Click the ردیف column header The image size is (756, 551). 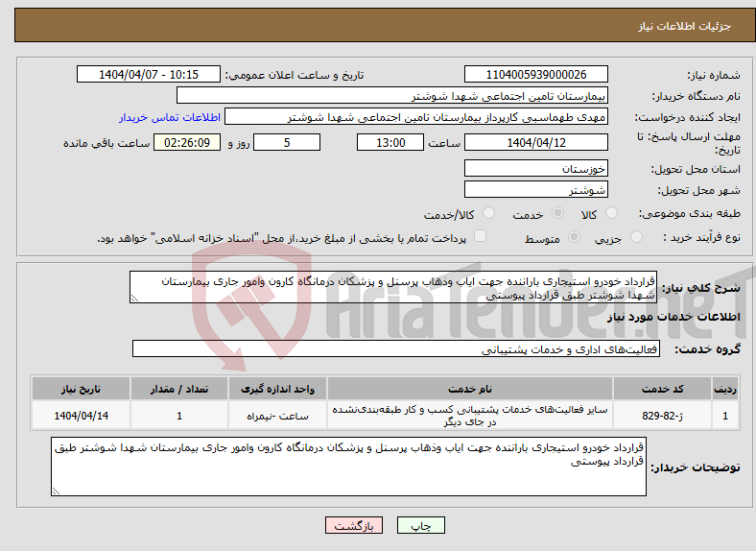(725, 389)
